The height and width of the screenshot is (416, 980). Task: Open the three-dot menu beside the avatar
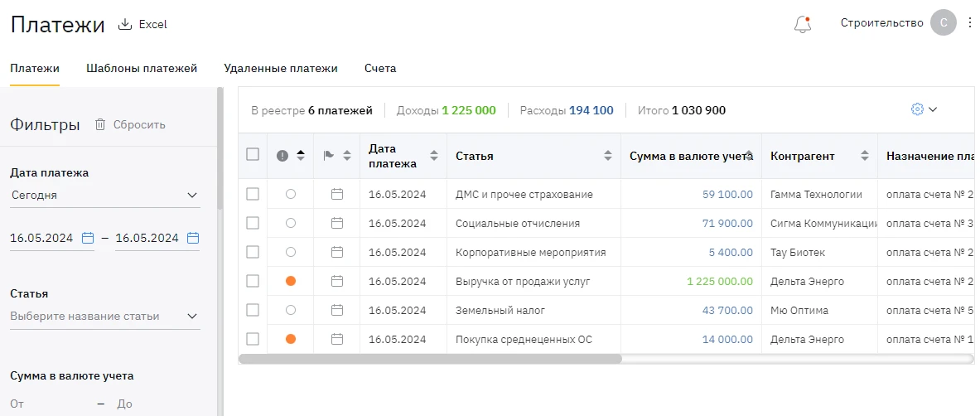970,23
